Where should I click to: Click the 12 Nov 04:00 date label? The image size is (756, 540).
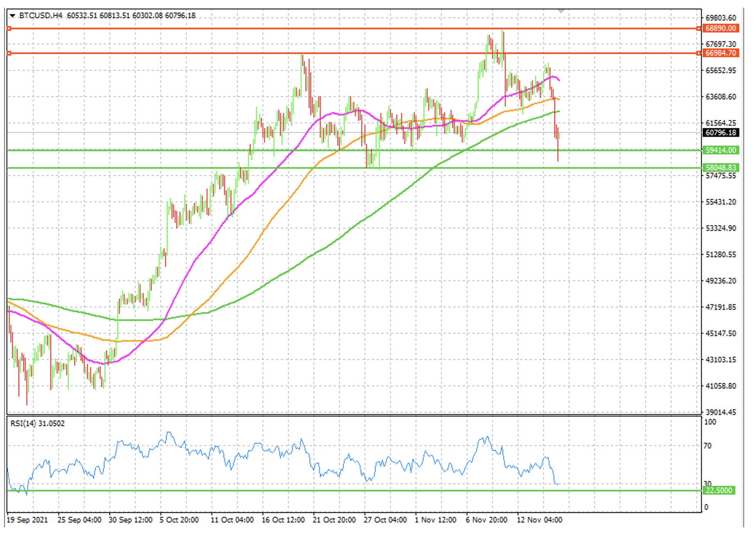(x=540, y=520)
